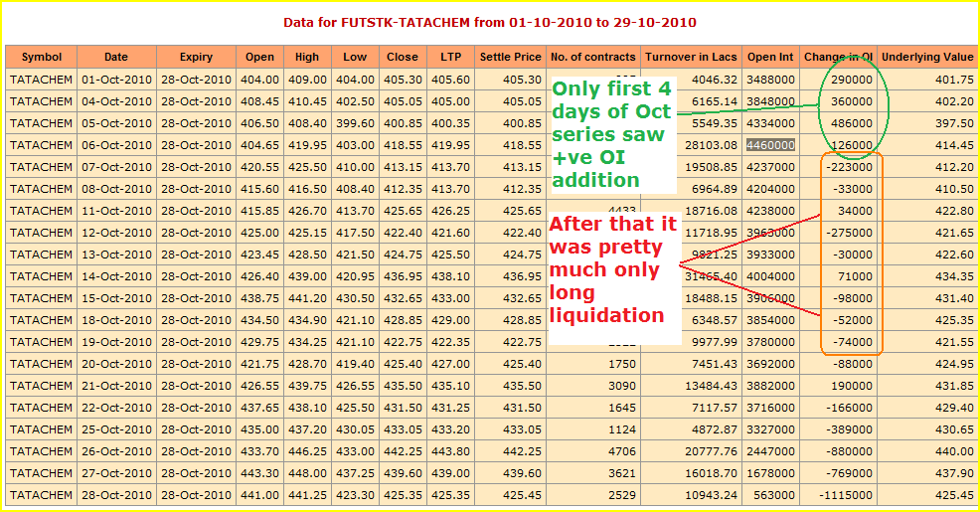Click the Underlying Value column header
The image size is (980, 512).
(927, 57)
